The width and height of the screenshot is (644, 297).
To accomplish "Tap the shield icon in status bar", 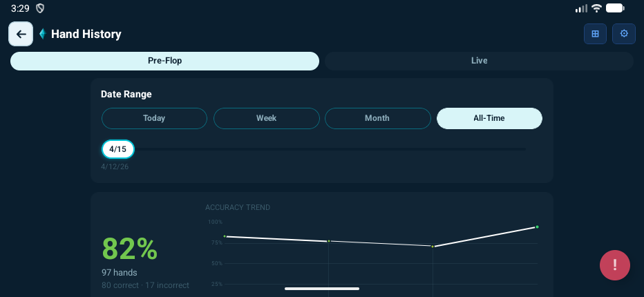I will pos(40,8).
